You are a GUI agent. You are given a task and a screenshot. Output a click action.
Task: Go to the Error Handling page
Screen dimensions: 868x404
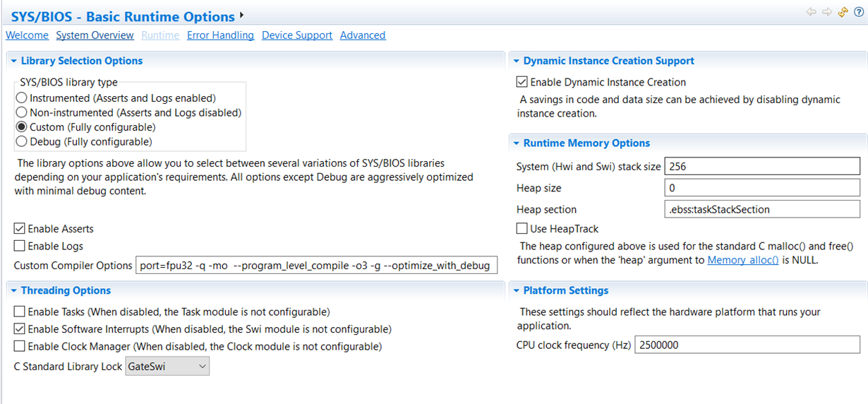[220, 35]
